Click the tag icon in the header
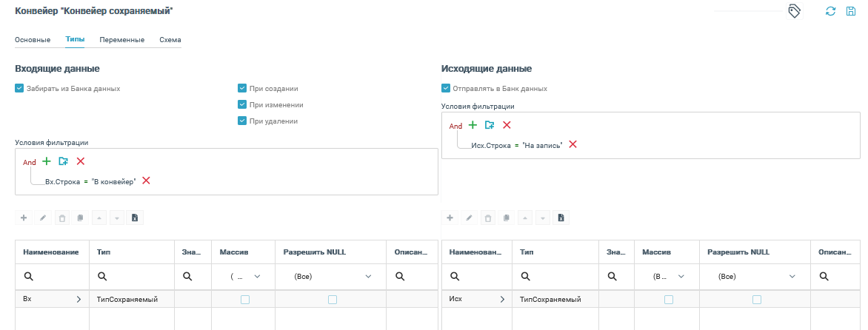Image resolution: width=868 pixels, height=330 pixels. (x=795, y=11)
